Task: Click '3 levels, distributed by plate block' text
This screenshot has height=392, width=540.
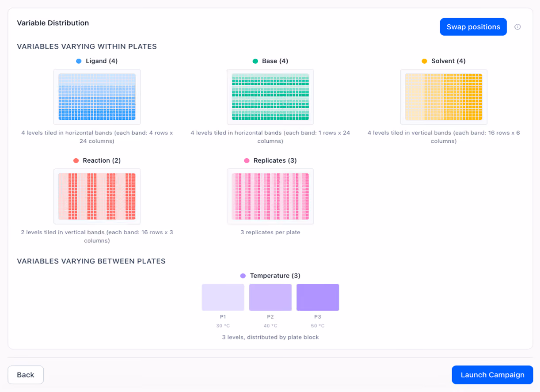Action: [x=270, y=337]
